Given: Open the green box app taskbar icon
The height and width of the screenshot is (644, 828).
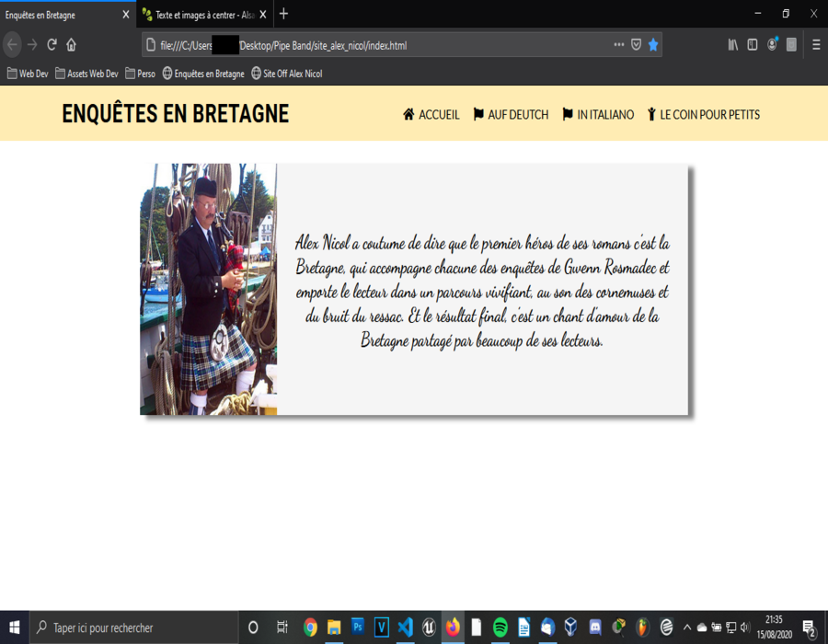Looking at the screenshot, I should point(619,627).
